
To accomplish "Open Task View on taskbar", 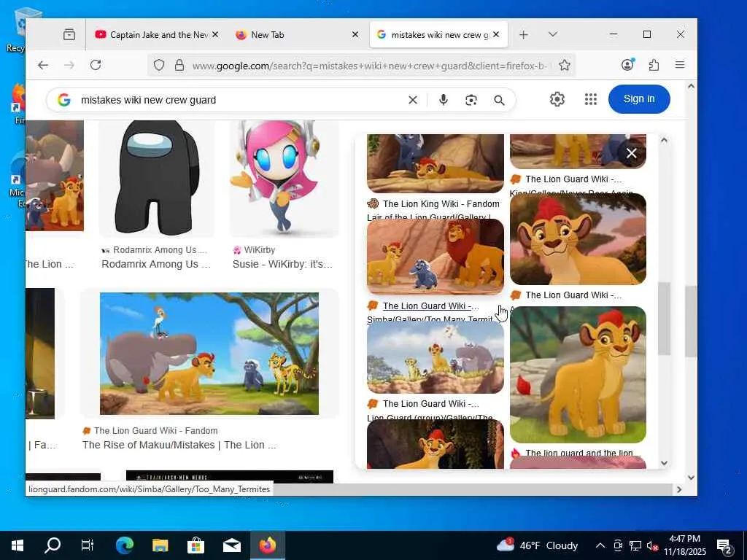I will click(x=88, y=545).
